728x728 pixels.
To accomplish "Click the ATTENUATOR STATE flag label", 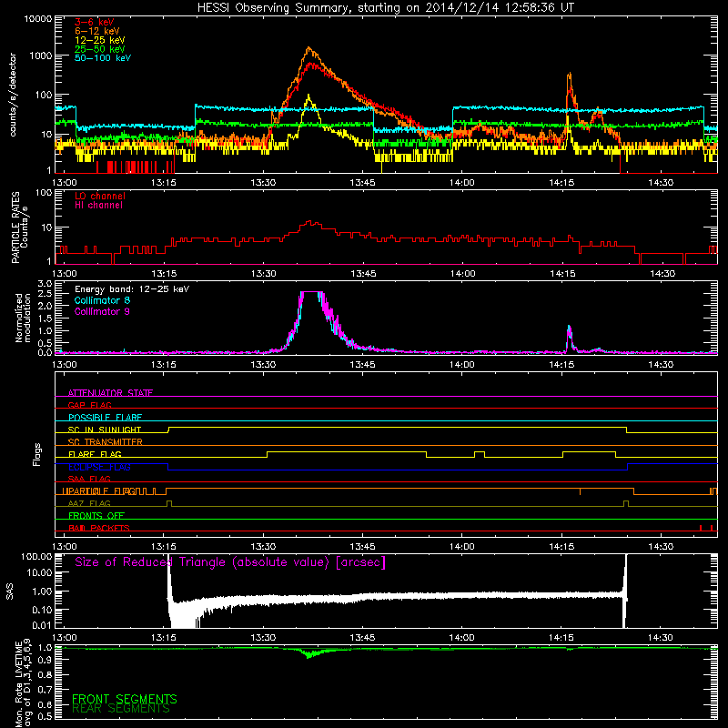I will [x=110, y=393].
